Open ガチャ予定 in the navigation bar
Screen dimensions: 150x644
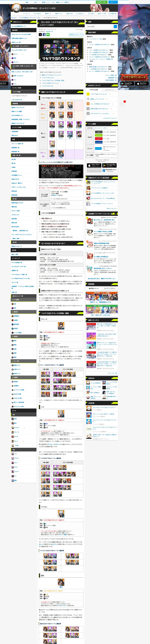click(91, 14)
